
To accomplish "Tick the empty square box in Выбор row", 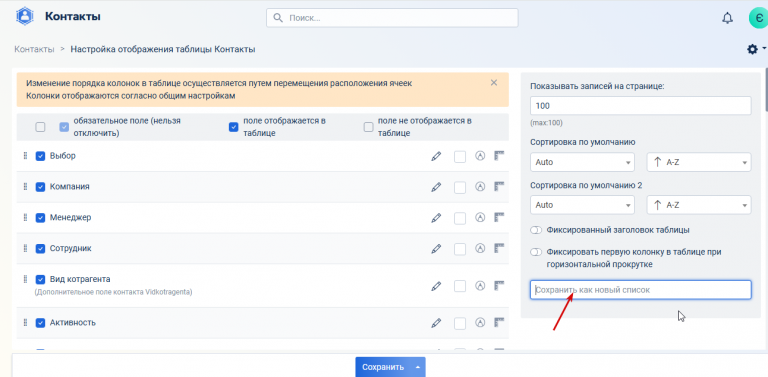I will pos(459,157).
